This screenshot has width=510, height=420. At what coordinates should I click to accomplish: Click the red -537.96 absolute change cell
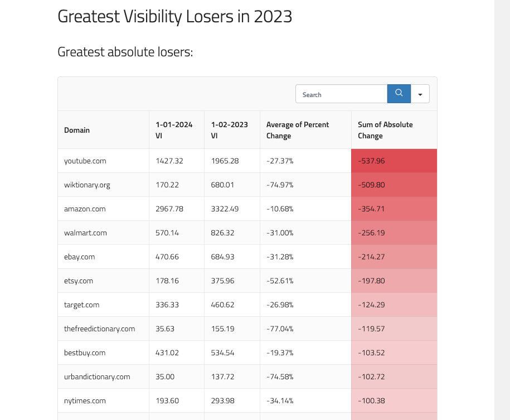pyautogui.click(x=394, y=161)
